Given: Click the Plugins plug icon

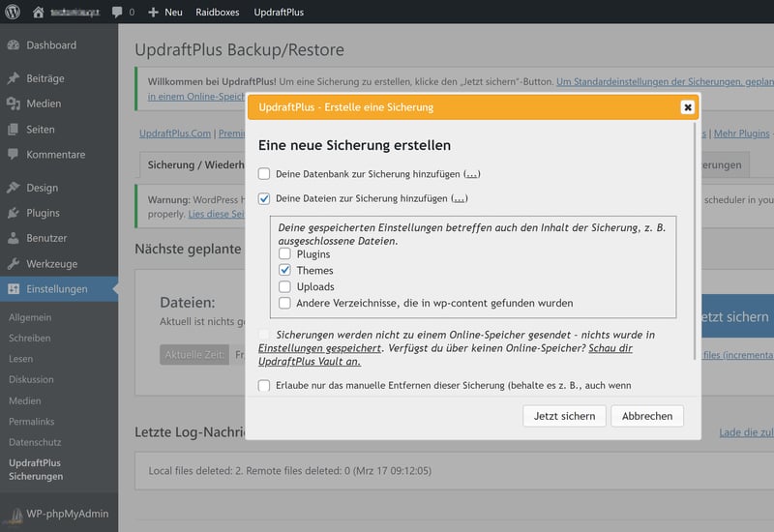Looking at the screenshot, I should (x=13, y=213).
